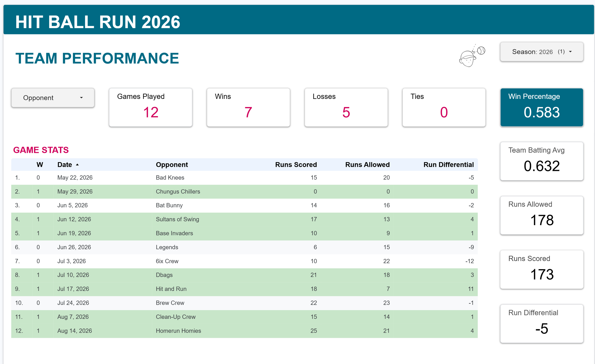This screenshot has height=364, width=595.
Task: Select the Brew Crew opponent cell
Action: click(x=170, y=303)
